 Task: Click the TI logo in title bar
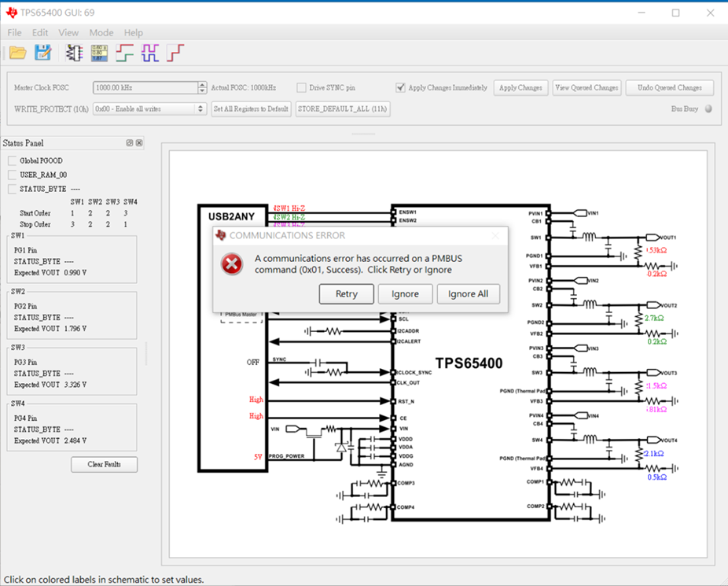12,13
